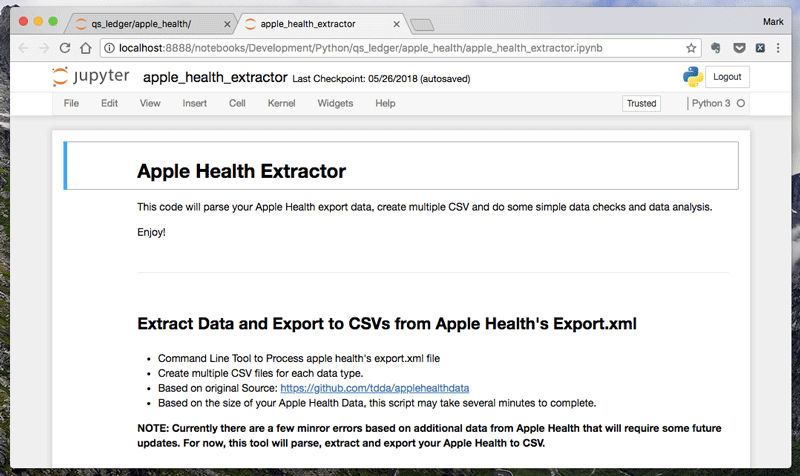The height and width of the screenshot is (476, 800).
Task: Click the localhost URL address bar
Action: pyautogui.click(x=380, y=47)
